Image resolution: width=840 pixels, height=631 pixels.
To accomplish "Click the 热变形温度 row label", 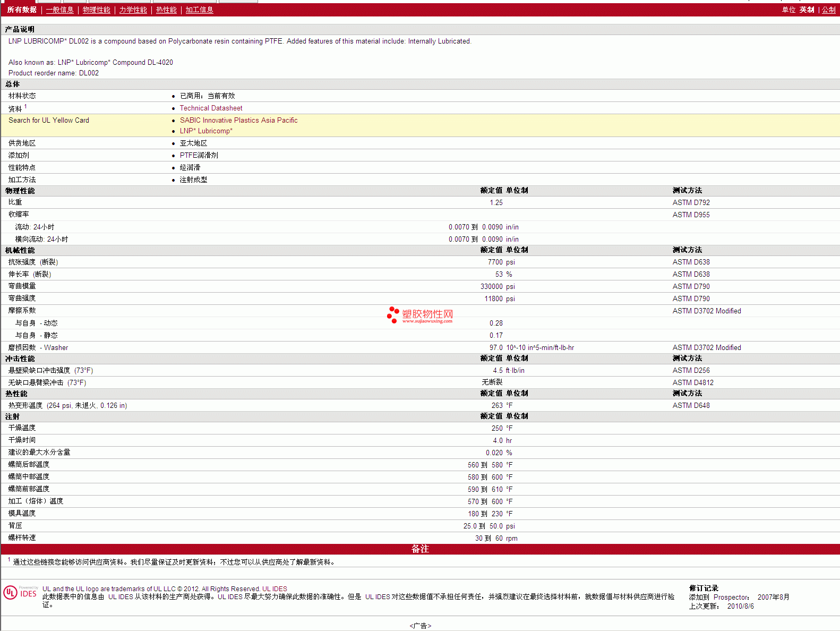I will point(67,405).
